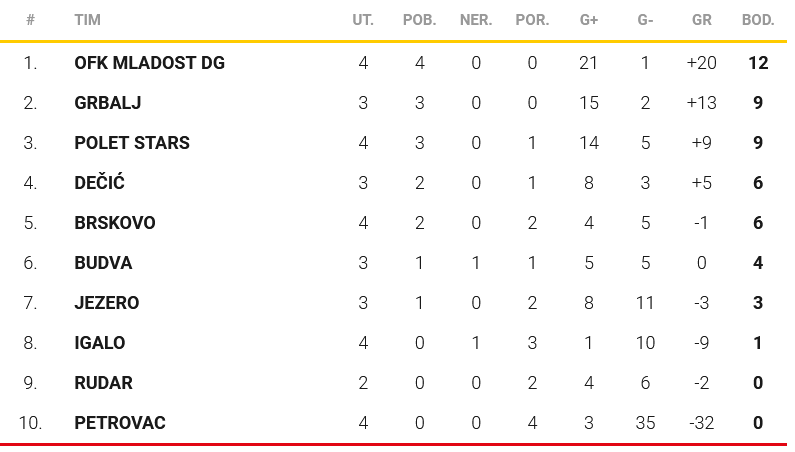
Task: Sort by the BOD. column header
Action: tap(758, 20)
